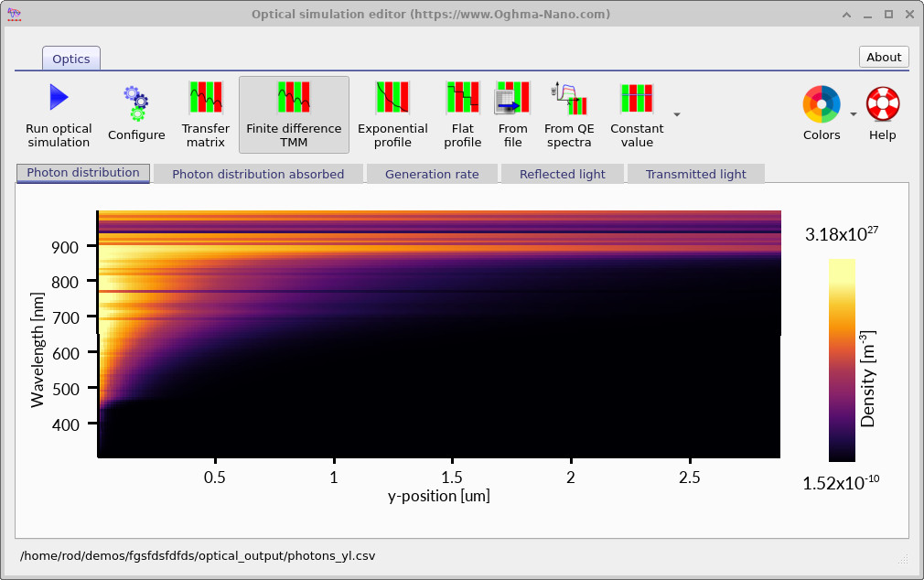This screenshot has height=580, width=924.
Task: Select the From file option
Action: tap(512, 115)
